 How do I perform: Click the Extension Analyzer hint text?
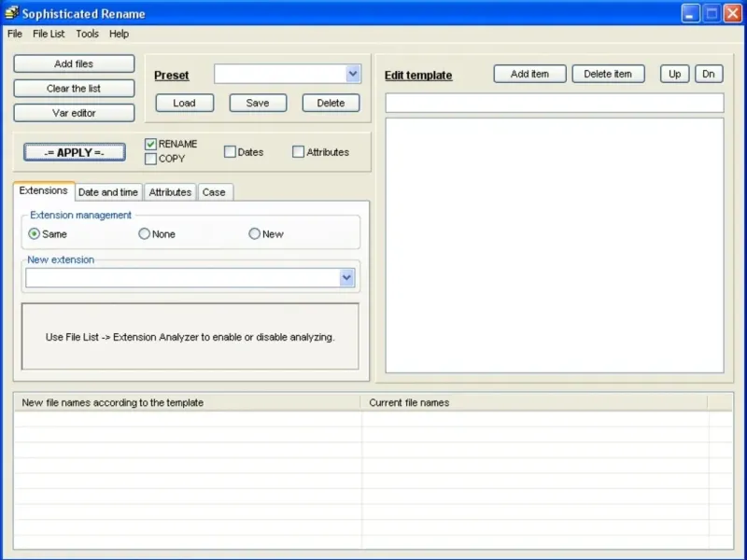coord(190,337)
